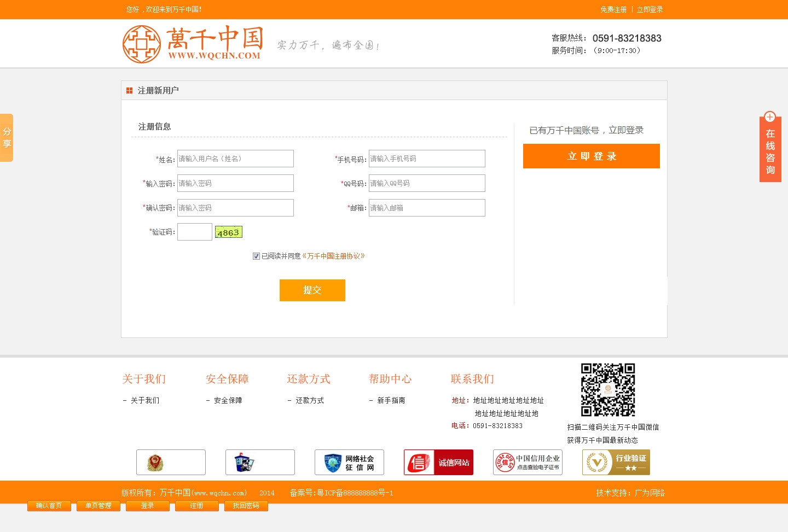Focus the 确认密码 confirm password field
The height and width of the screenshot is (532, 788).
pos(235,208)
